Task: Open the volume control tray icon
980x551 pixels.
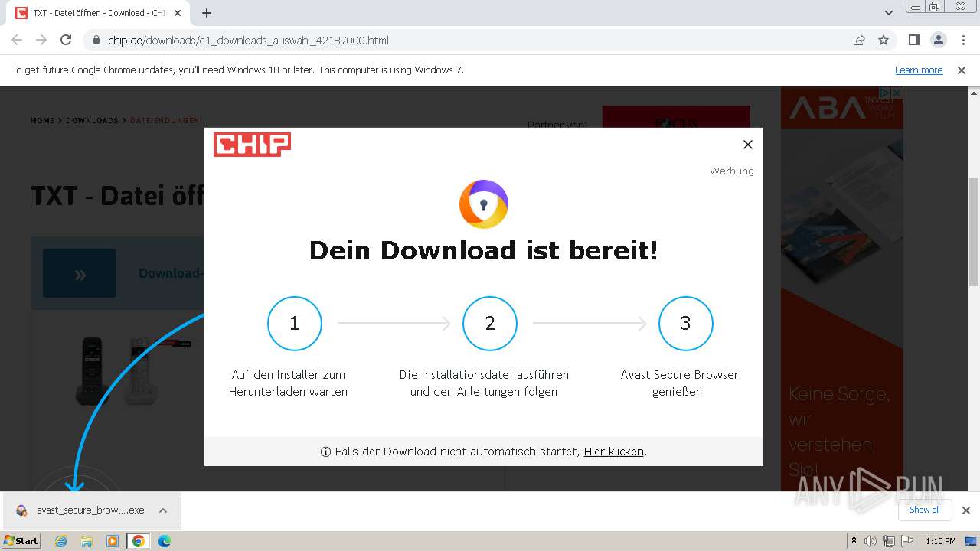Action: (871, 541)
